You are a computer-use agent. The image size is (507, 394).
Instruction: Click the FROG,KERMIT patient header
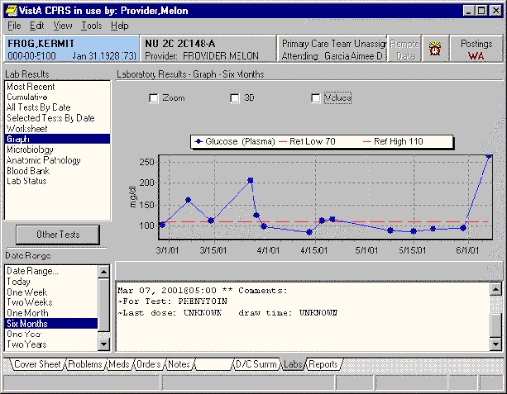[x=72, y=49]
